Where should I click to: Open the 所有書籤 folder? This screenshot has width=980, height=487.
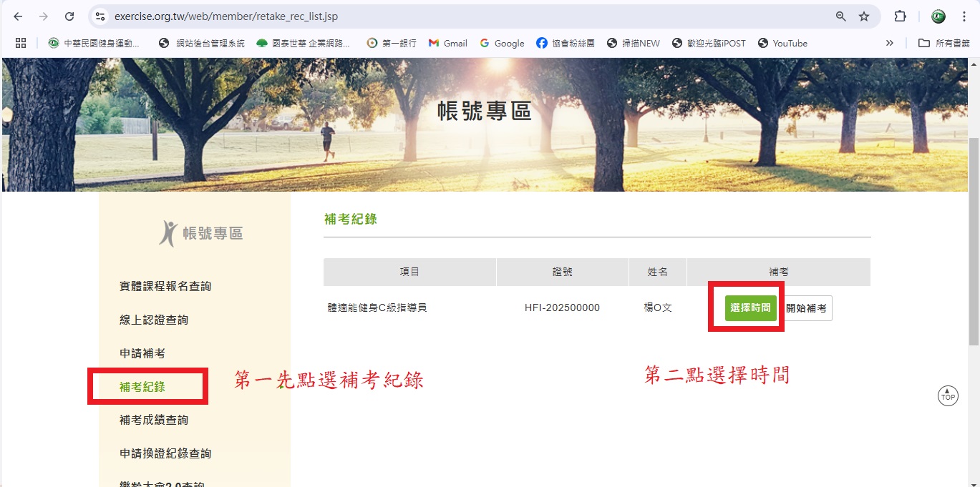click(944, 43)
